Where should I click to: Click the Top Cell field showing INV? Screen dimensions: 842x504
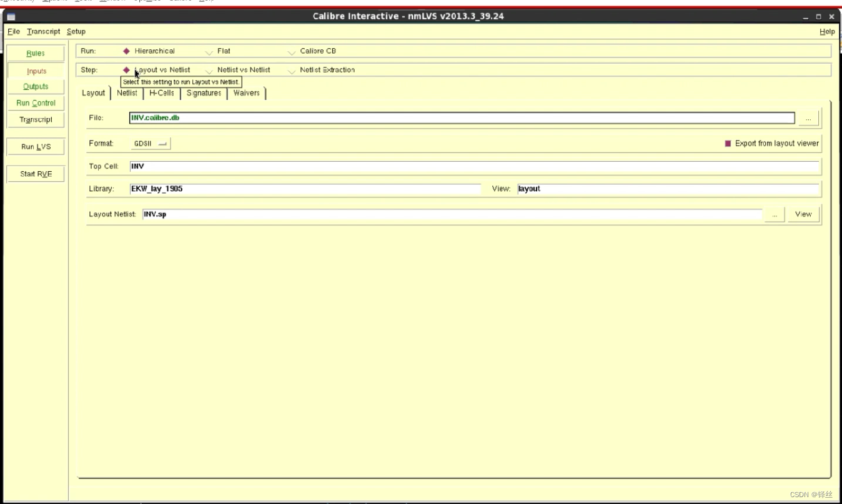point(474,167)
